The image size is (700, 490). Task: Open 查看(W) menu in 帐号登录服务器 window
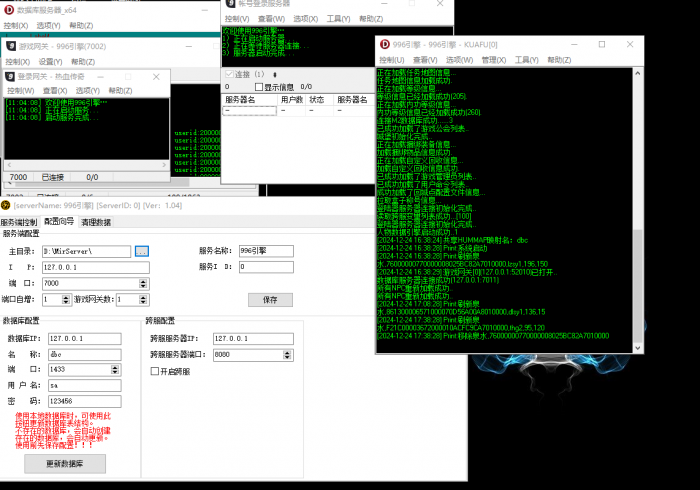(271, 19)
